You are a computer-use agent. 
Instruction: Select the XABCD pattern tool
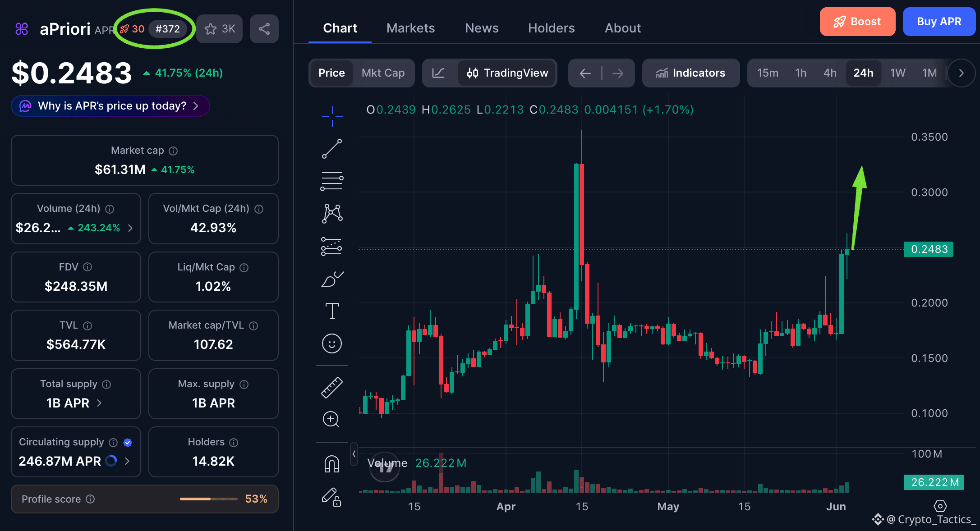tap(332, 213)
